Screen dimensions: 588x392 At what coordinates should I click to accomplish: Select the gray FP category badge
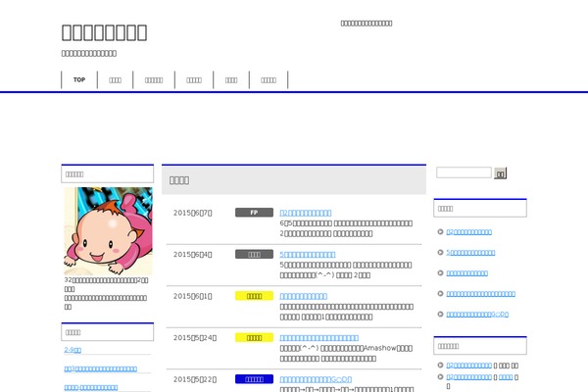click(x=254, y=213)
